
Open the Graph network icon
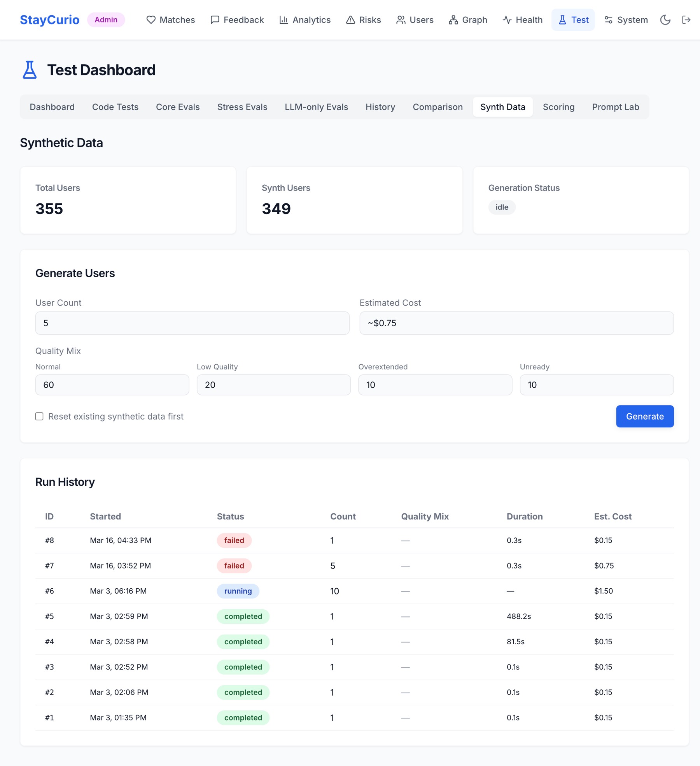[453, 20]
